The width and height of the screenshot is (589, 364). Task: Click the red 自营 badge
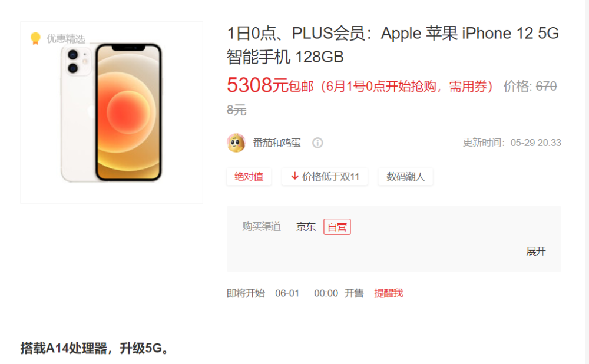337,227
